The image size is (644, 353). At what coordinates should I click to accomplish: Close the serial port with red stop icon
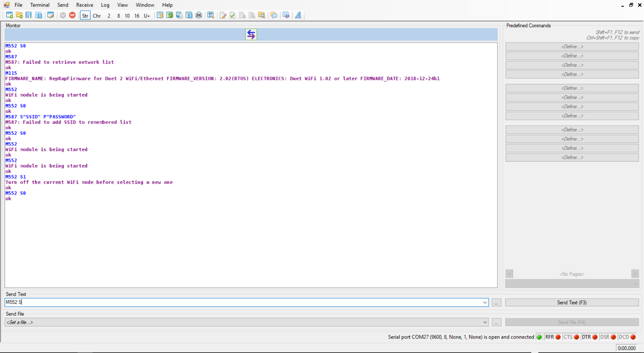(x=72, y=15)
